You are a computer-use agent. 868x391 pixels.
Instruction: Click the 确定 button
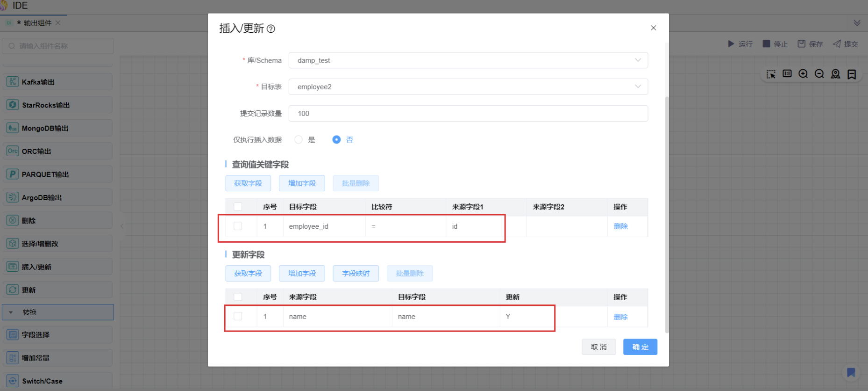pos(640,347)
